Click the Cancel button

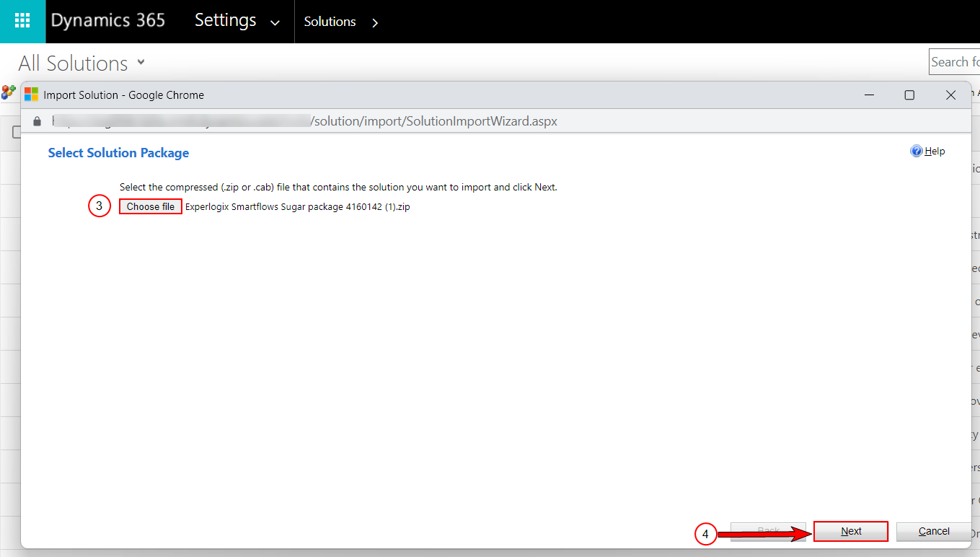[934, 531]
